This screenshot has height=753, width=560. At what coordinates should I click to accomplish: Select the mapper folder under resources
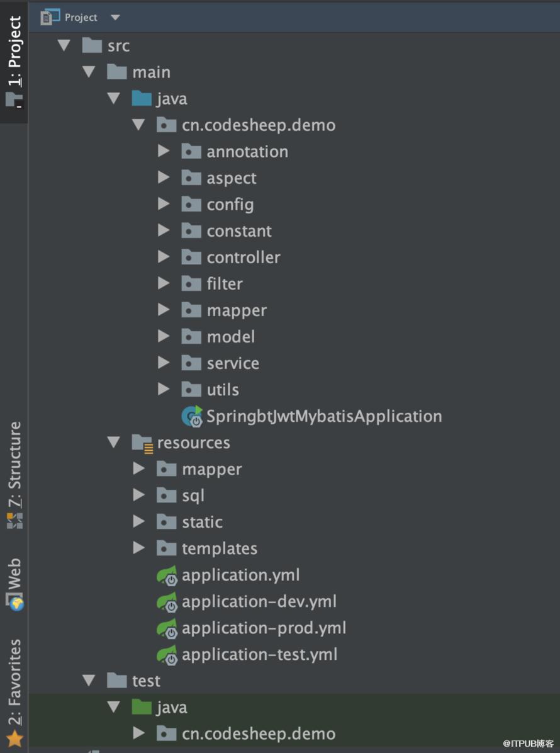pos(211,470)
